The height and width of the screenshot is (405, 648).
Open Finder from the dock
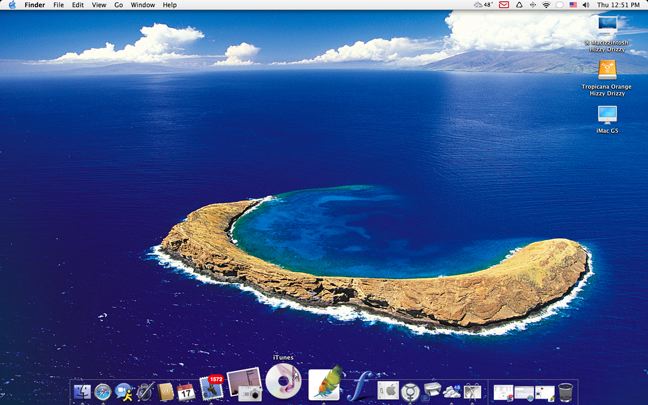82,392
